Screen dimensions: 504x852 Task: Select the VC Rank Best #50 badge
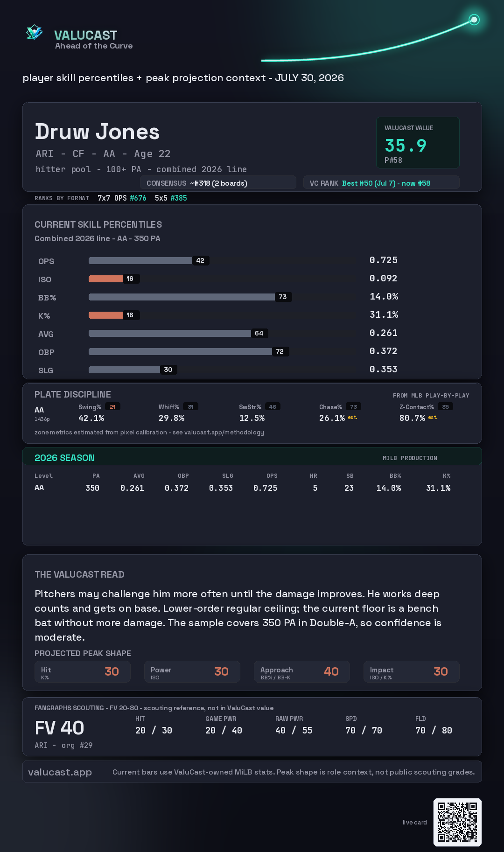(x=381, y=183)
